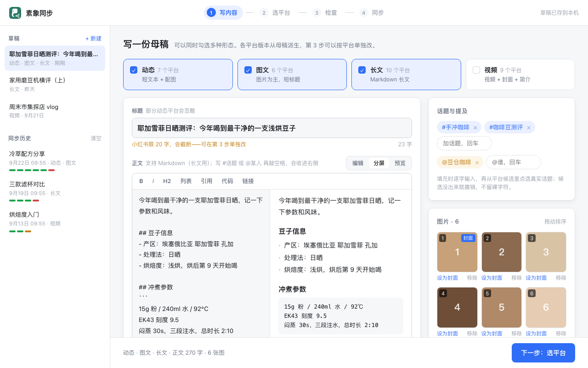Viewport: 588px width, 368px height.
Task: Go to step 4 同步
Action: [372, 13]
